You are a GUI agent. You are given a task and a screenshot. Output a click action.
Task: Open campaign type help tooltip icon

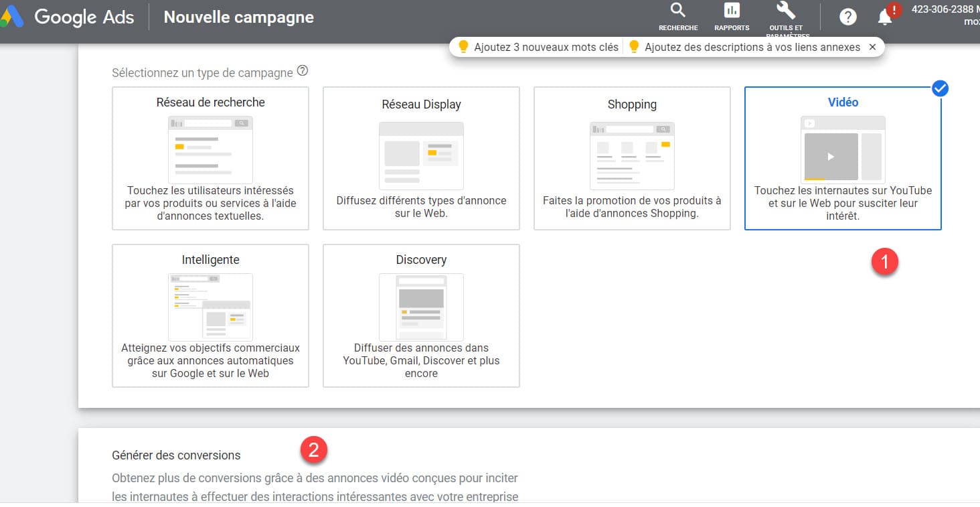tap(302, 71)
